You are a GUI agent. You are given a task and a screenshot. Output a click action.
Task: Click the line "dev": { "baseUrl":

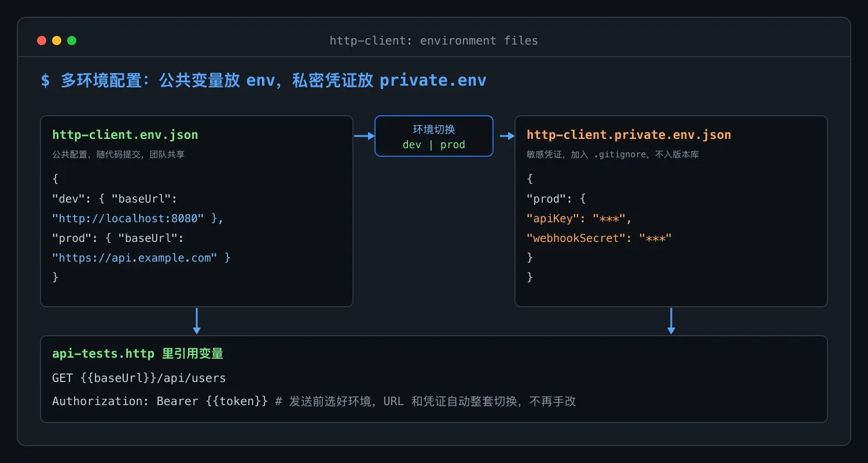coord(114,199)
